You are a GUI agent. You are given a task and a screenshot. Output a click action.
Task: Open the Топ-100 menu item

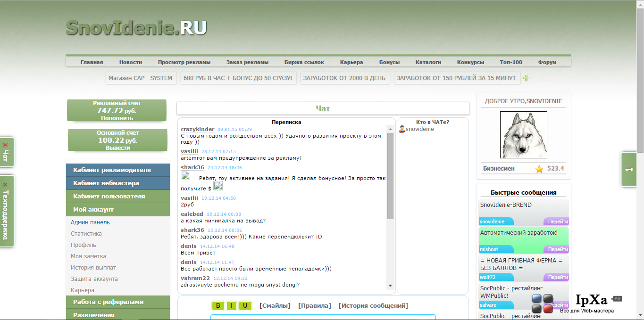[511, 62]
